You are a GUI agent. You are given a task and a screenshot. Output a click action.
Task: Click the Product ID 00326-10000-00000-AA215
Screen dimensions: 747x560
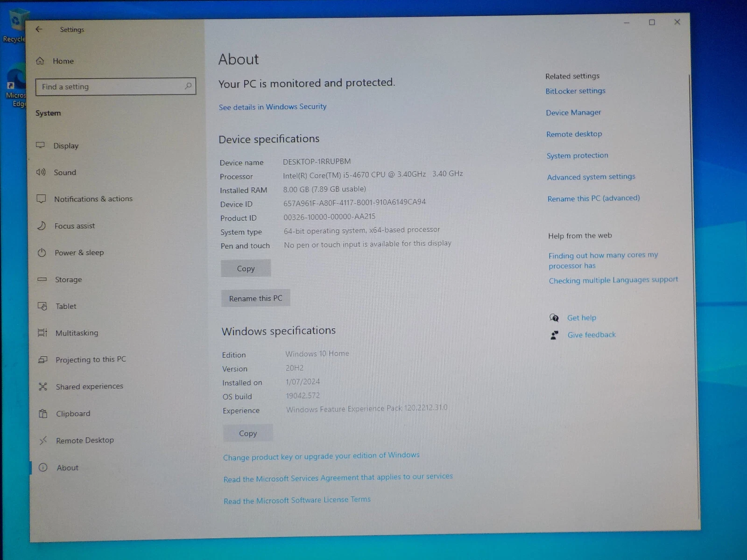point(329,217)
